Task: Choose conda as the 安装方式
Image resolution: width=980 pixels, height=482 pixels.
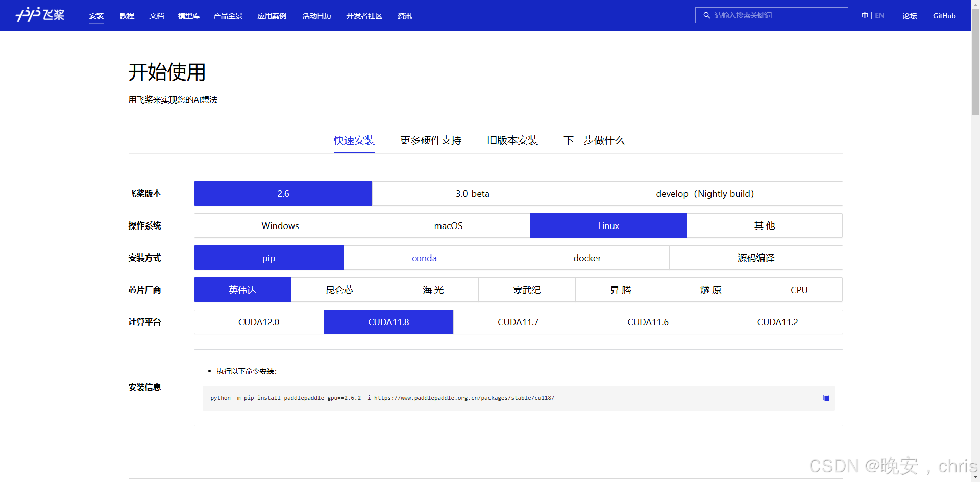Action: (424, 258)
